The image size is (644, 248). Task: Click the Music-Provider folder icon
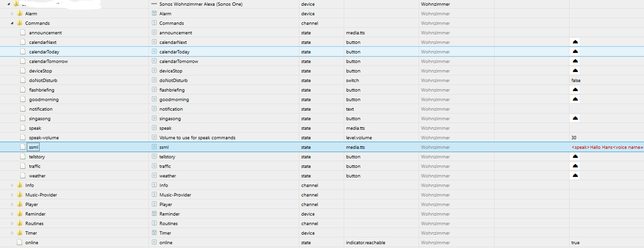pyautogui.click(x=20, y=195)
